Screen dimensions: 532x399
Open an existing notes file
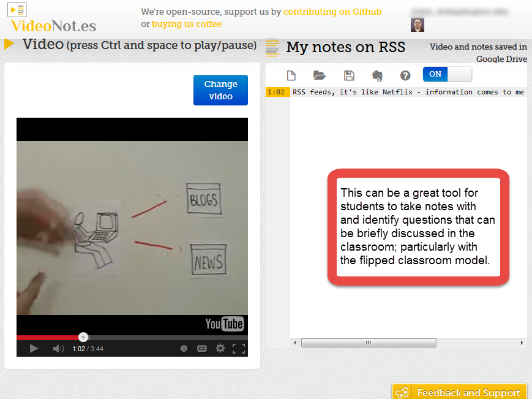pos(319,75)
